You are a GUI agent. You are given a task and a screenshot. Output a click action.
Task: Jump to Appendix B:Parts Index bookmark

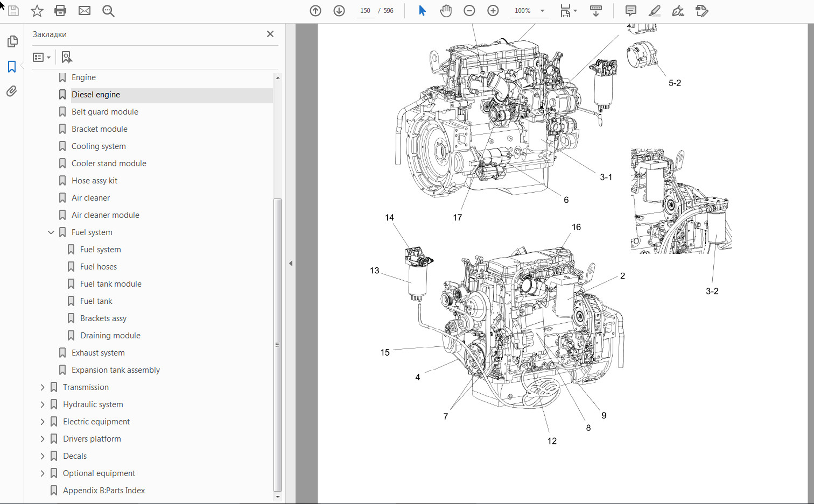(104, 490)
